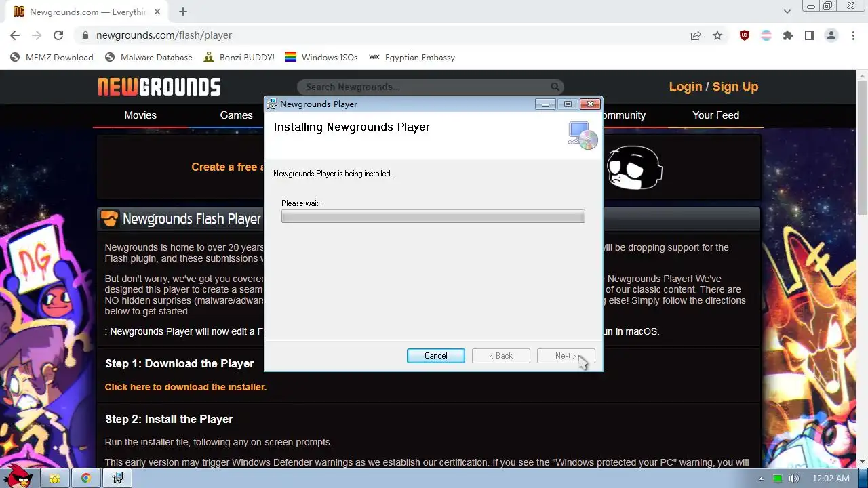Open the Your Feed menu

point(715,115)
